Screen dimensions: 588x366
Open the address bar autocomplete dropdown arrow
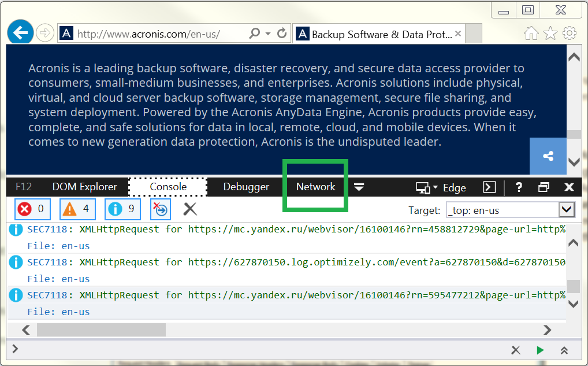point(268,34)
